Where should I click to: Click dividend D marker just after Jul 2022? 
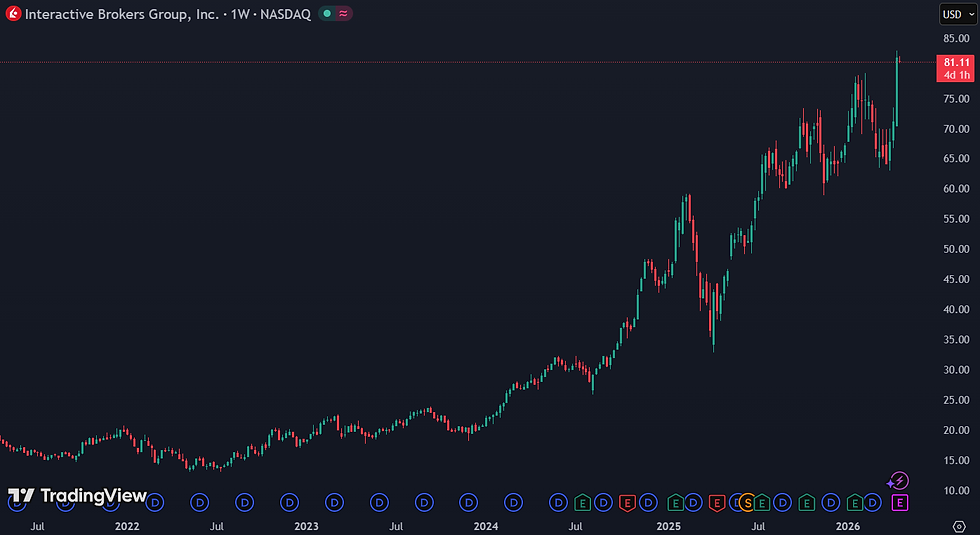pyautogui.click(x=244, y=502)
